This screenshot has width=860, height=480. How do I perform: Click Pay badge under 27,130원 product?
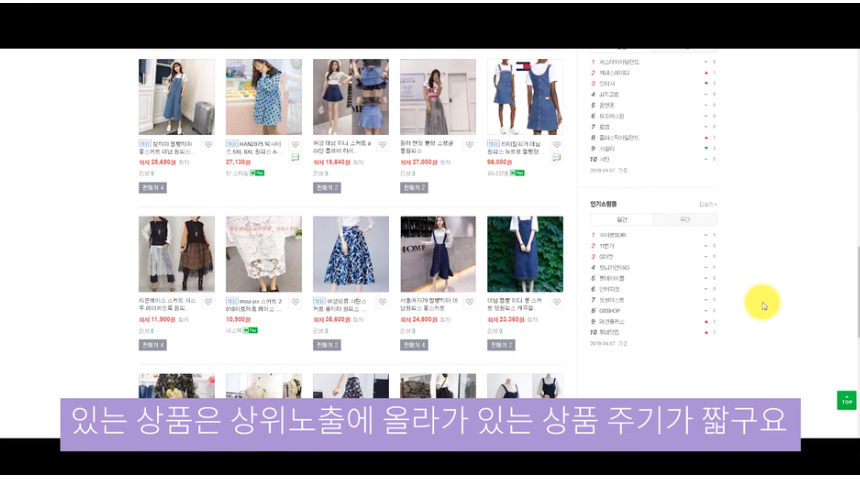click(257, 173)
